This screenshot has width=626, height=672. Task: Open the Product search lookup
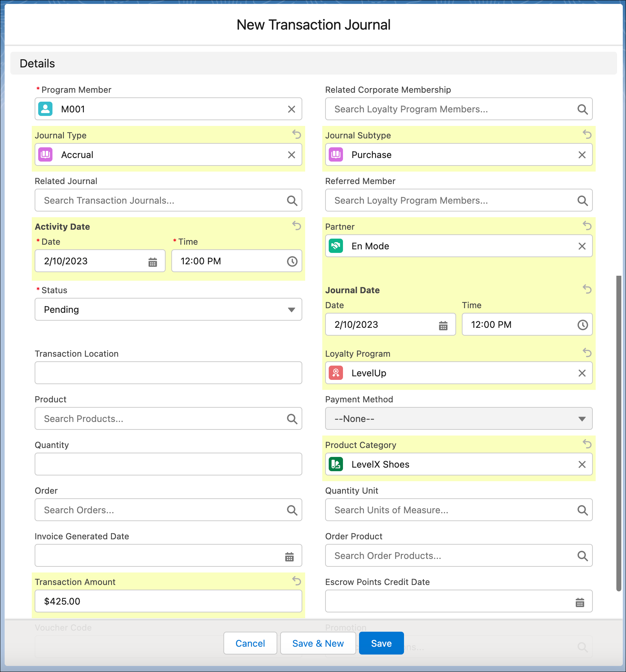click(x=168, y=419)
